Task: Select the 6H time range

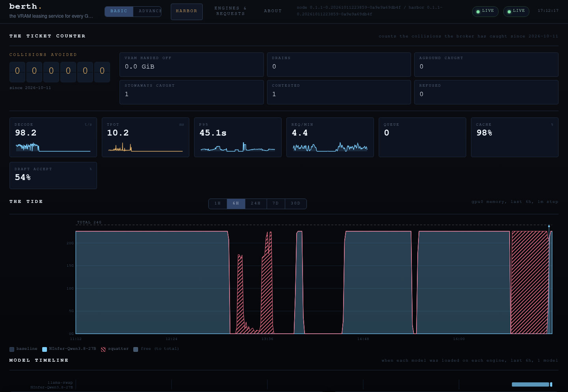Action: coord(236,204)
